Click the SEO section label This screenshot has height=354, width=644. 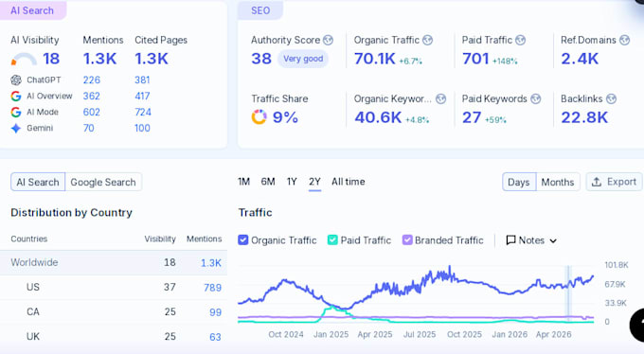coord(260,10)
